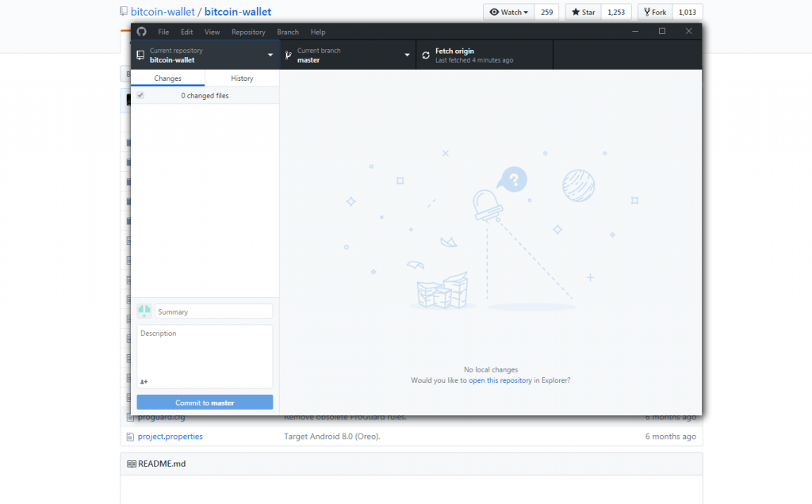Image resolution: width=812 pixels, height=504 pixels.
Task: Click the 1,013 forks count
Action: point(688,12)
